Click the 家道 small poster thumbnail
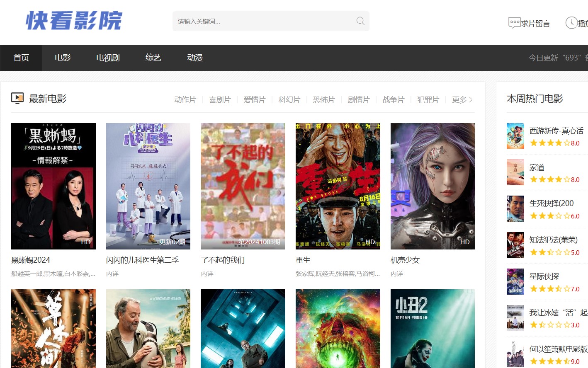Image resolution: width=588 pixels, height=368 pixels. pos(515,172)
